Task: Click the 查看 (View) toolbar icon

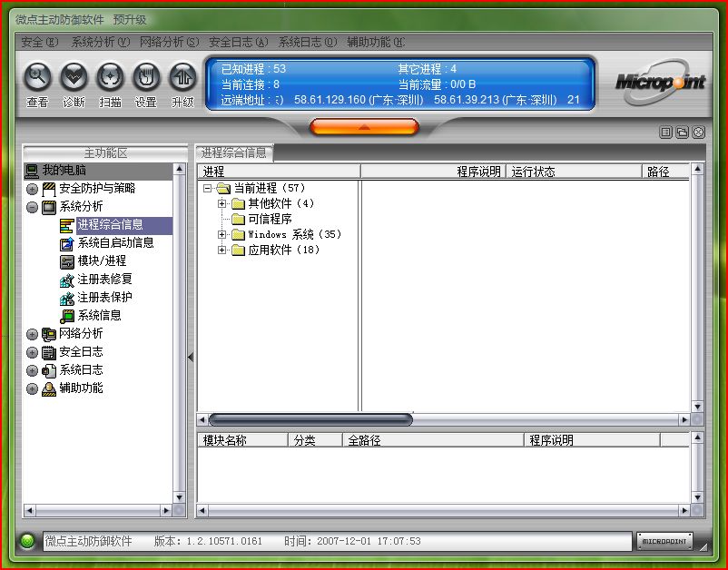Action: (x=37, y=77)
